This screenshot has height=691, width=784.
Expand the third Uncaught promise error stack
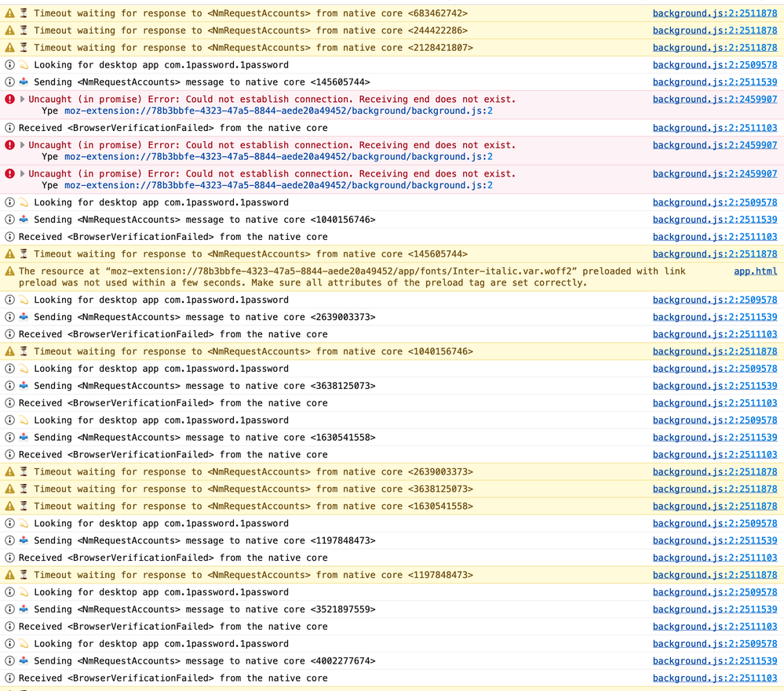[x=22, y=174]
